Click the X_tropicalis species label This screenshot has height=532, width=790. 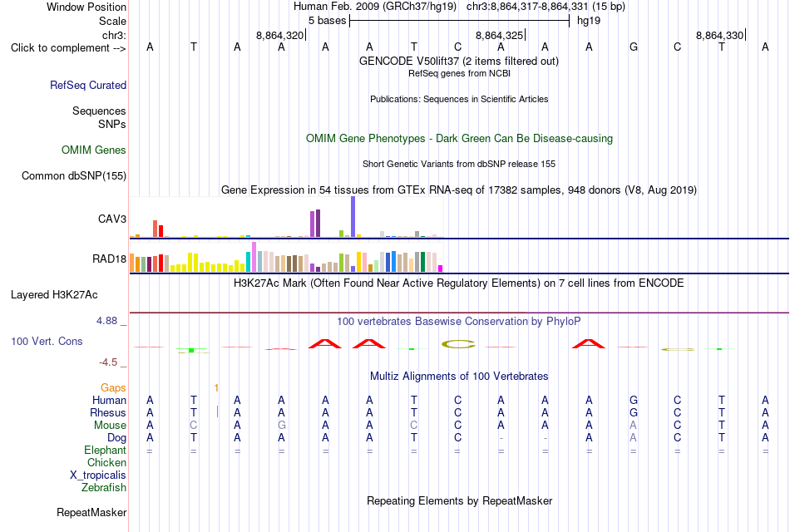coord(98,475)
